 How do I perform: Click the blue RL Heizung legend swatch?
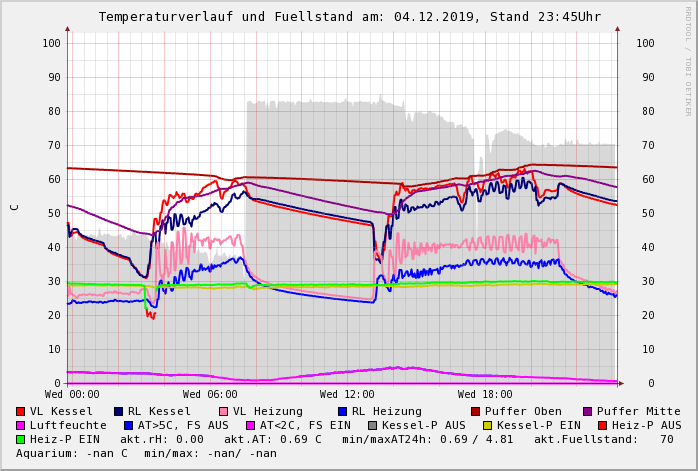click(x=343, y=411)
